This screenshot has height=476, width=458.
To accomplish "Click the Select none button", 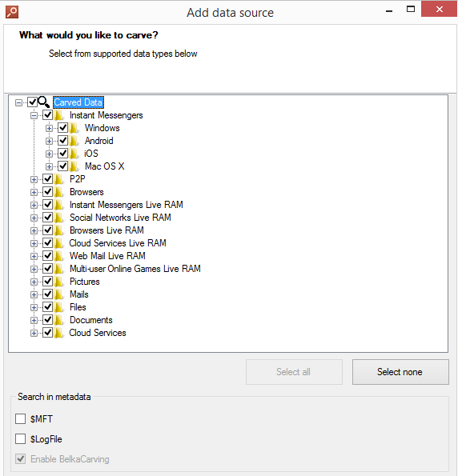I will 400,372.
